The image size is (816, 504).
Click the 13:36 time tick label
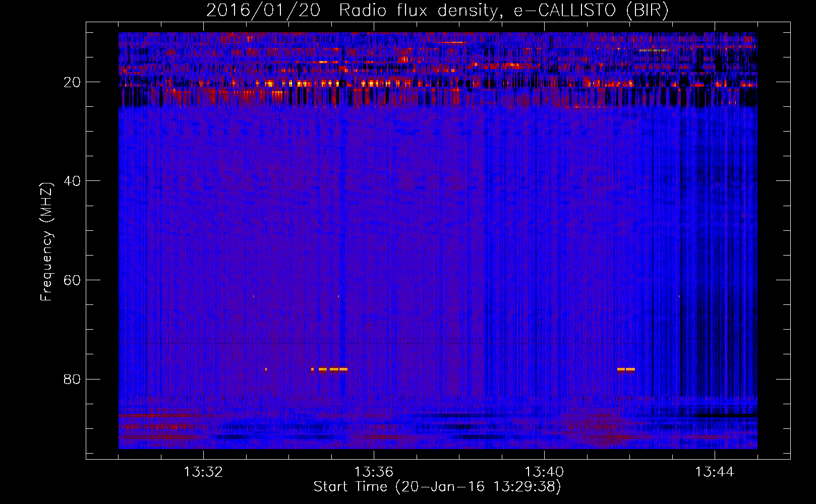coord(374,472)
